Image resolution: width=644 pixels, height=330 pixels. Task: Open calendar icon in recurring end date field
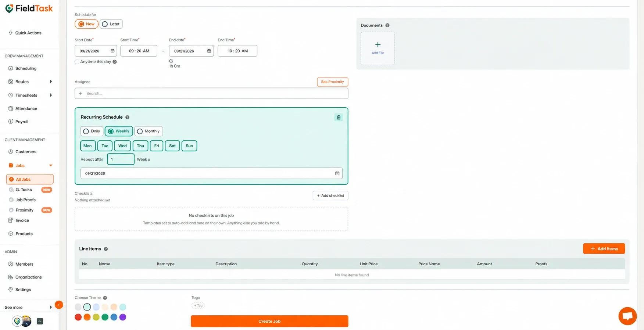point(337,173)
